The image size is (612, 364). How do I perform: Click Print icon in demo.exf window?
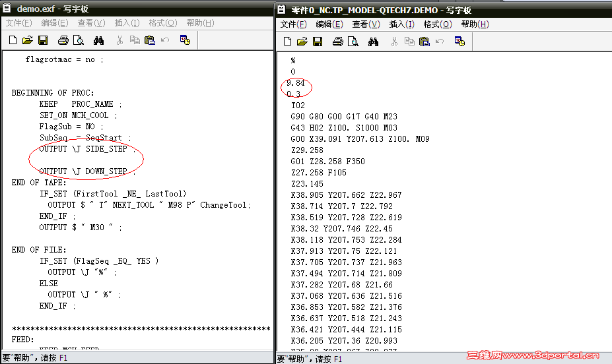click(x=63, y=40)
